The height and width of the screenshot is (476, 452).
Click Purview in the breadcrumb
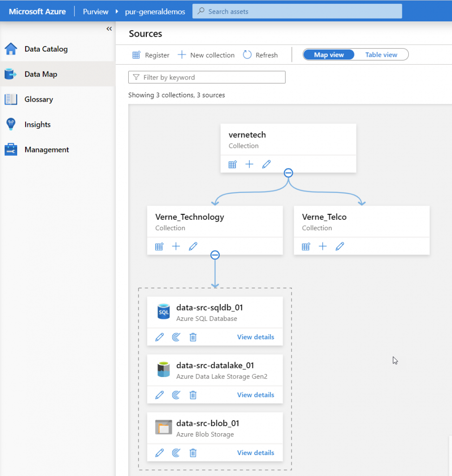(95, 11)
